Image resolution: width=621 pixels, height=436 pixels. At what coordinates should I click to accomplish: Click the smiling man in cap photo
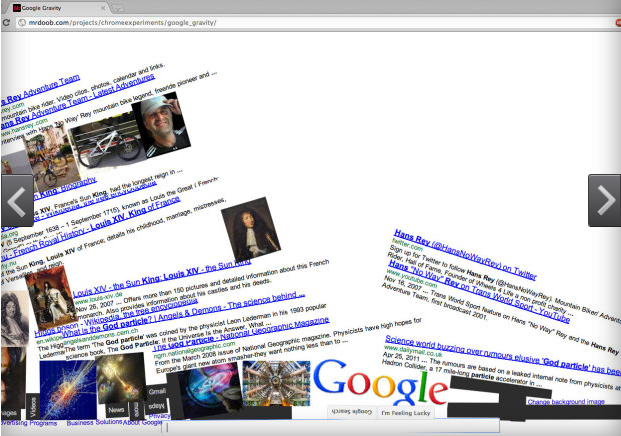click(x=161, y=124)
